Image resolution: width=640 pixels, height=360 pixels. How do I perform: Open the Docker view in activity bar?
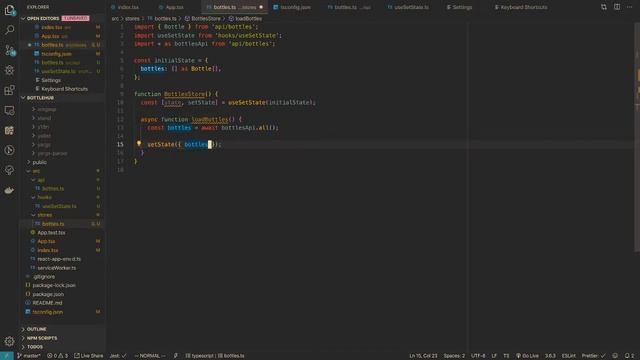coord(9,190)
